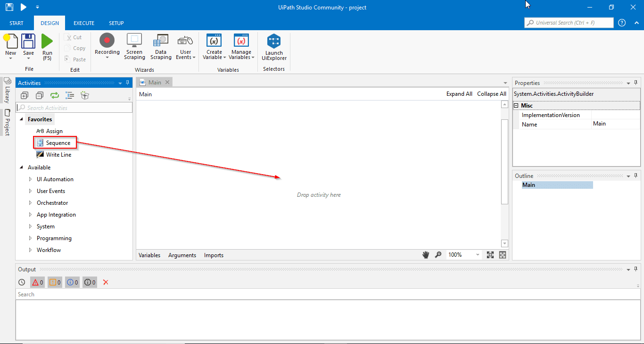Screen dimensions: 644x344
Task: Clear all messages in the Output panel
Action: (106, 282)
